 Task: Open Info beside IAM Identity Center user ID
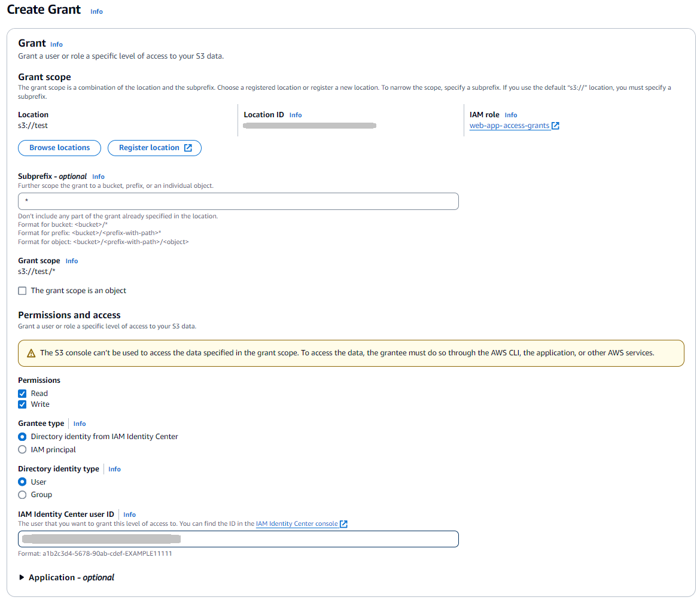129,514
